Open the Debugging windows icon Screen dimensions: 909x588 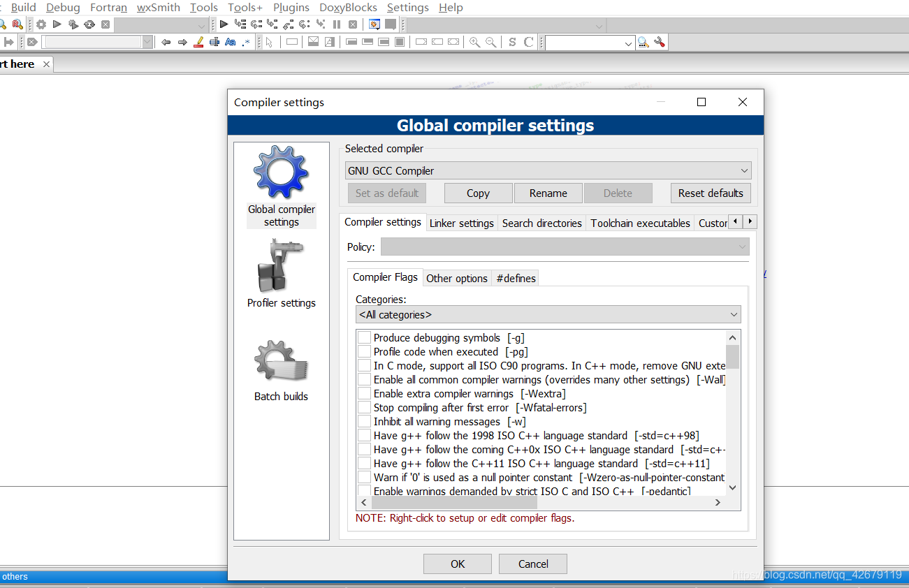tap(374, 24)
